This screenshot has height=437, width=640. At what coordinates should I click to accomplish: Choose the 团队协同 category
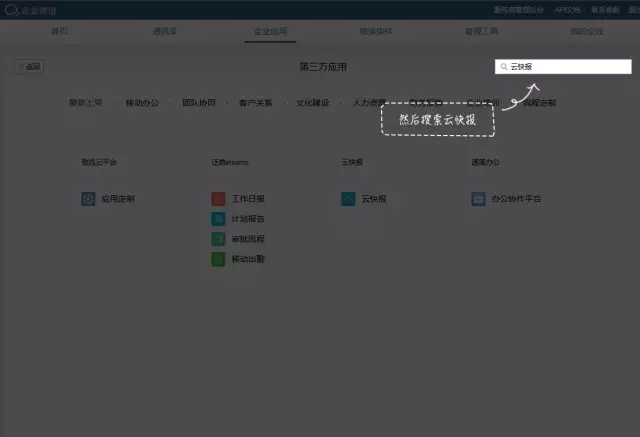pos(198,102)
